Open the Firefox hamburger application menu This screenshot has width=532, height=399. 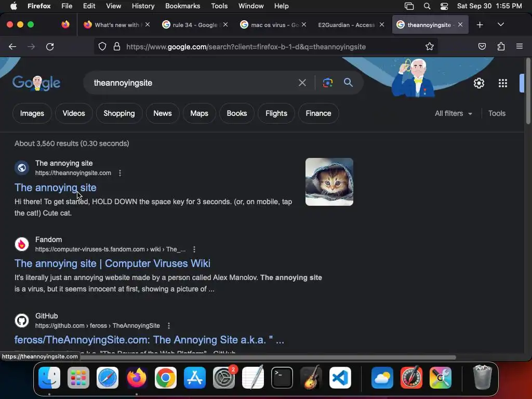pos(520,46)
